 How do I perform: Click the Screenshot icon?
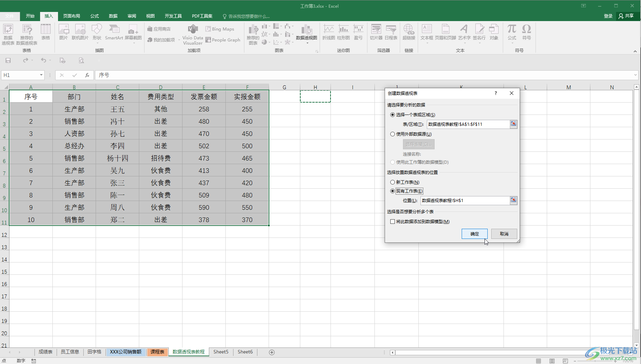pos(133,33)
